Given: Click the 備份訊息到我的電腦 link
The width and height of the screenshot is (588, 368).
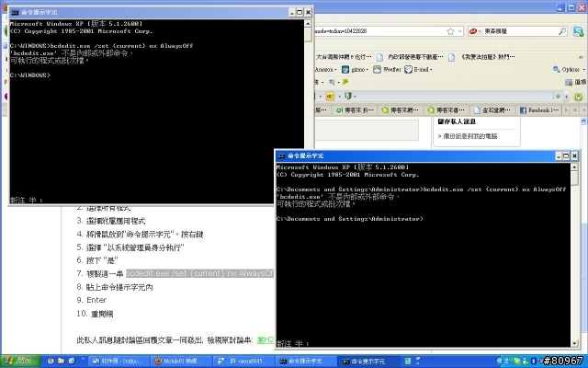Looking at the screenshot, I should pos(470,136).
